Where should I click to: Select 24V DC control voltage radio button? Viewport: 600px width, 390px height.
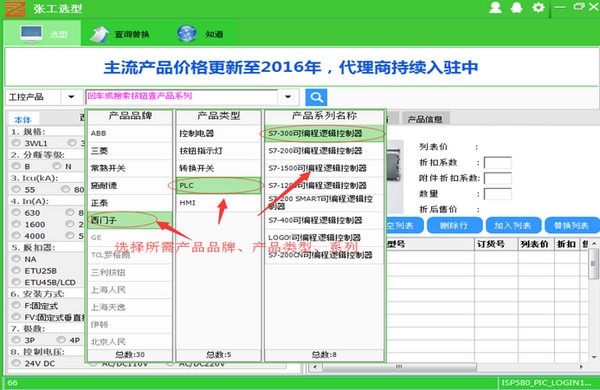tap(16, 363)
